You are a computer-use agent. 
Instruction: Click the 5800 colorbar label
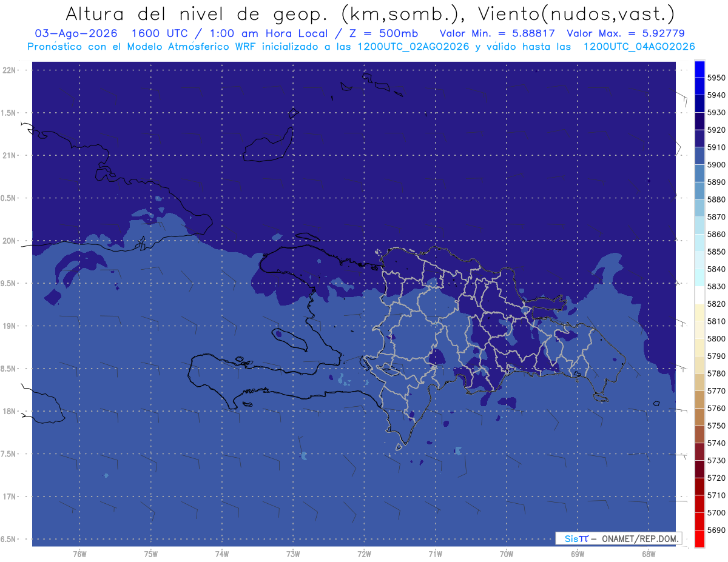(716, 339)
